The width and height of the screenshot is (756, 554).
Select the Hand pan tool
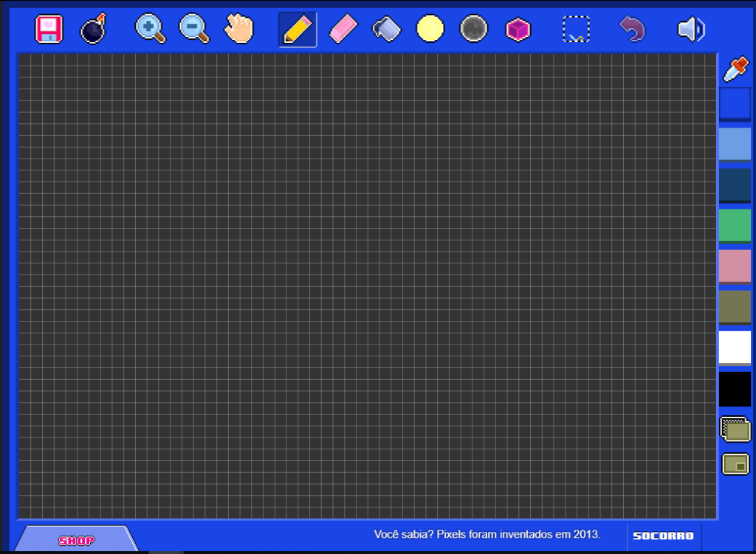(238, 29)
